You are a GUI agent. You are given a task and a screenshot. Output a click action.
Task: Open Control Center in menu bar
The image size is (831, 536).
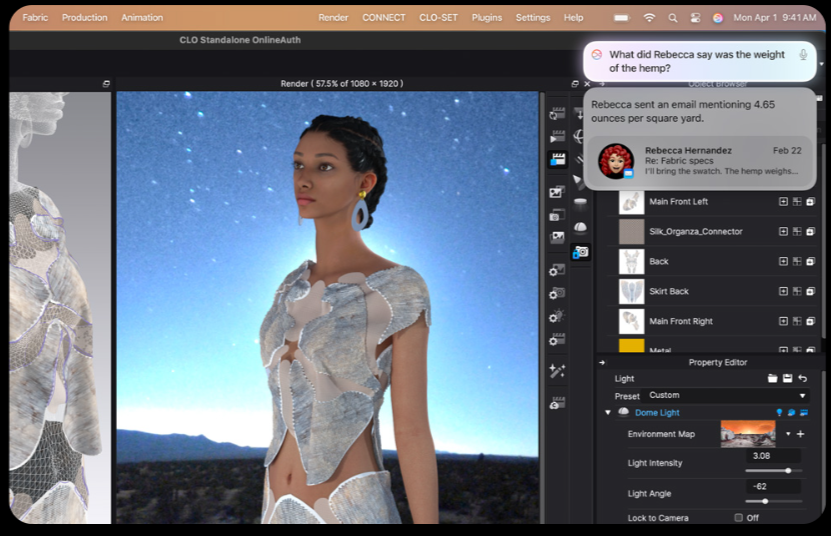tap(695, 17)
